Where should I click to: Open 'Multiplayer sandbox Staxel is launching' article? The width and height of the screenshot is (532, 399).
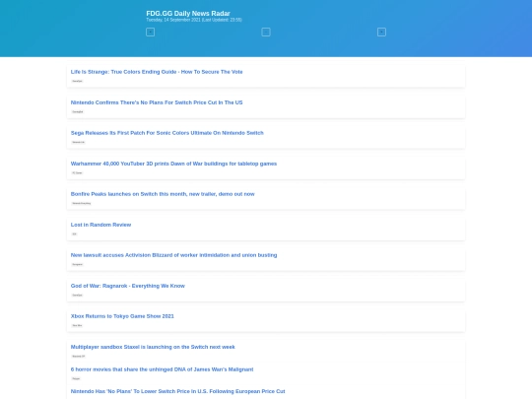[153, 347]
